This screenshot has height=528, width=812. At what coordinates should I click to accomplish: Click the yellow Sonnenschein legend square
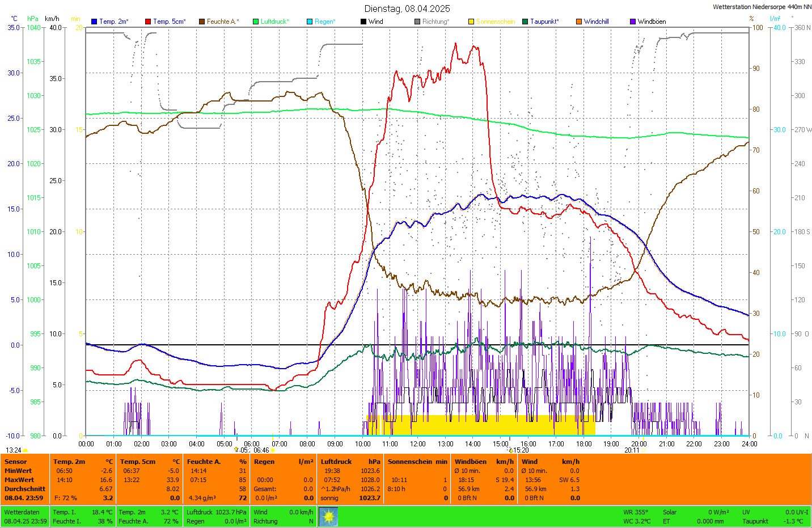pos(471,22)
